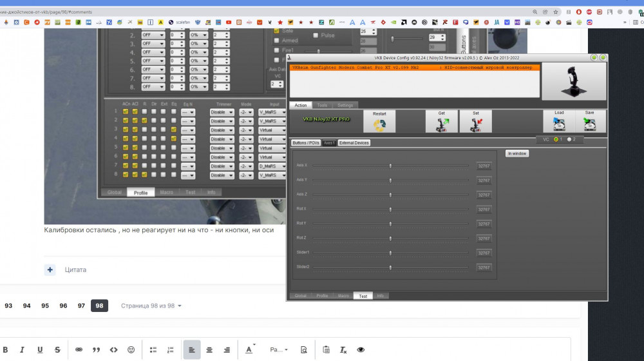Expand the 'Страница 98 из 98' page dropdown
This screenshot has width=644, height=361.
151,306
